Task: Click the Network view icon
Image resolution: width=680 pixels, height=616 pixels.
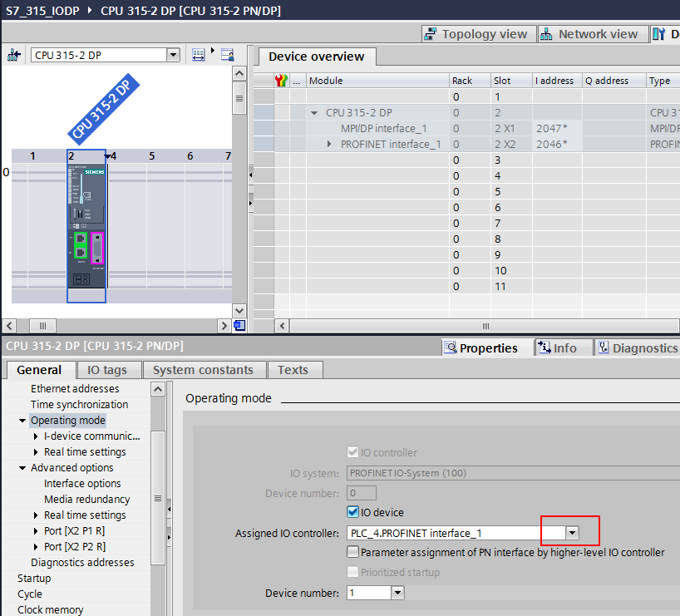Action: (546, 34)
